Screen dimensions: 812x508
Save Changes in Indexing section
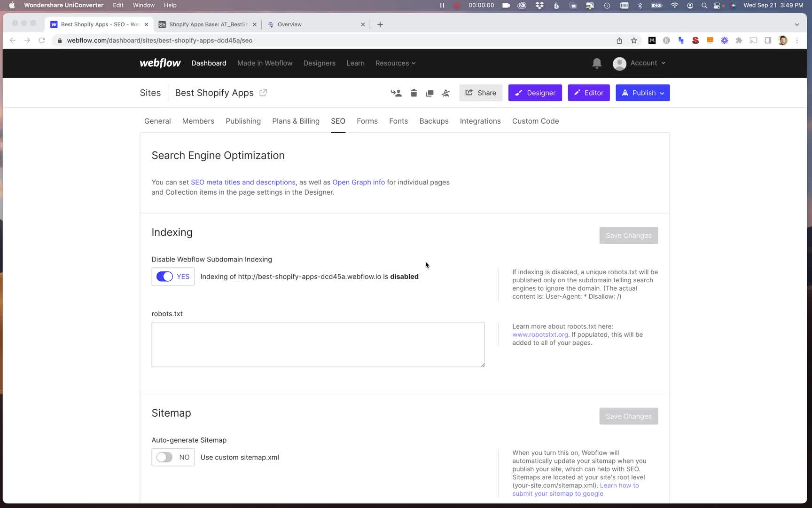click(x=628, y=236)
